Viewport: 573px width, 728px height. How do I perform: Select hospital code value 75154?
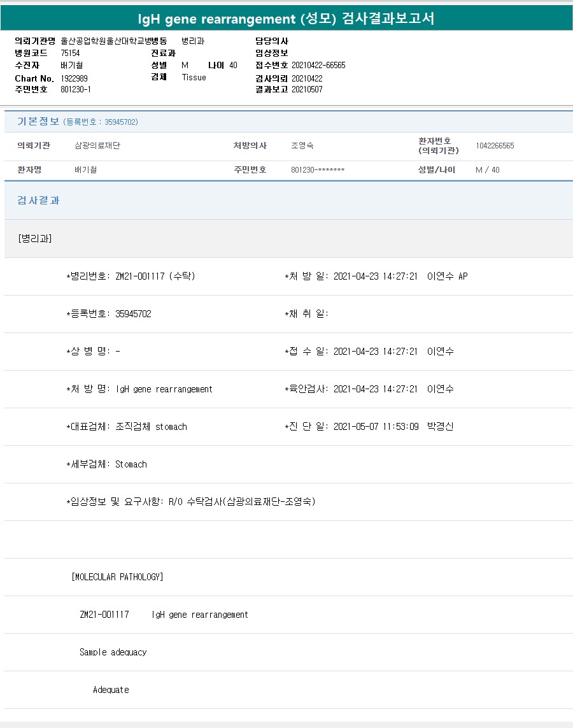coord(70,54)
